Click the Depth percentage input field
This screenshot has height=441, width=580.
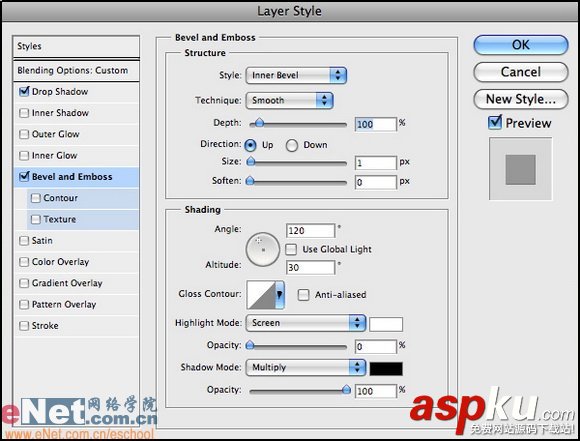point(375,124)
